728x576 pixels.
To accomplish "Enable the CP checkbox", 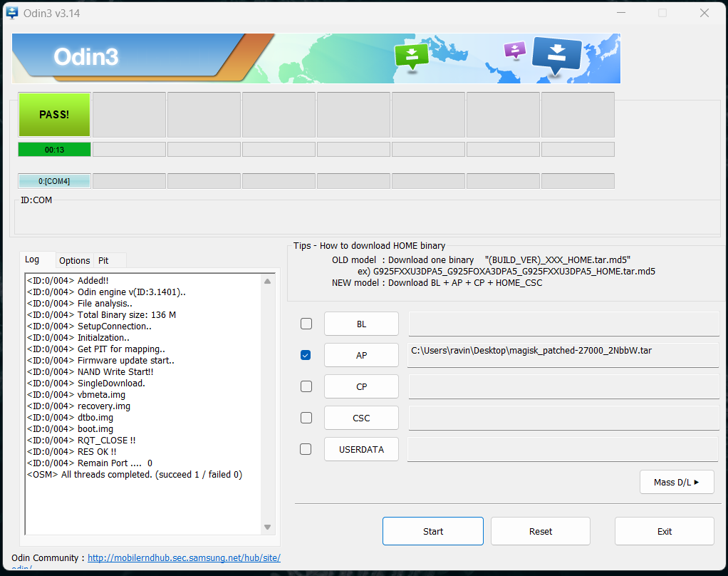I will pyautogui.click(x=306, y=386).
